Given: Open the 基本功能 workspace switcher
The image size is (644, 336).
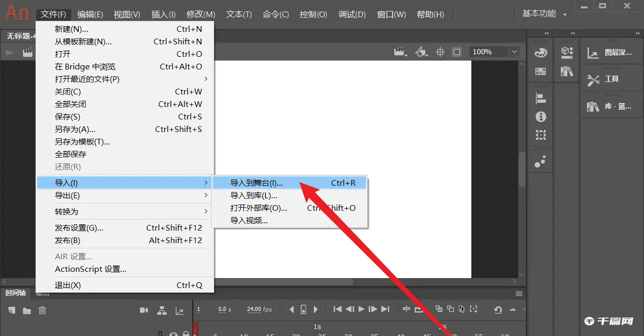Looking at the screenshot, I should coord(543,14).
